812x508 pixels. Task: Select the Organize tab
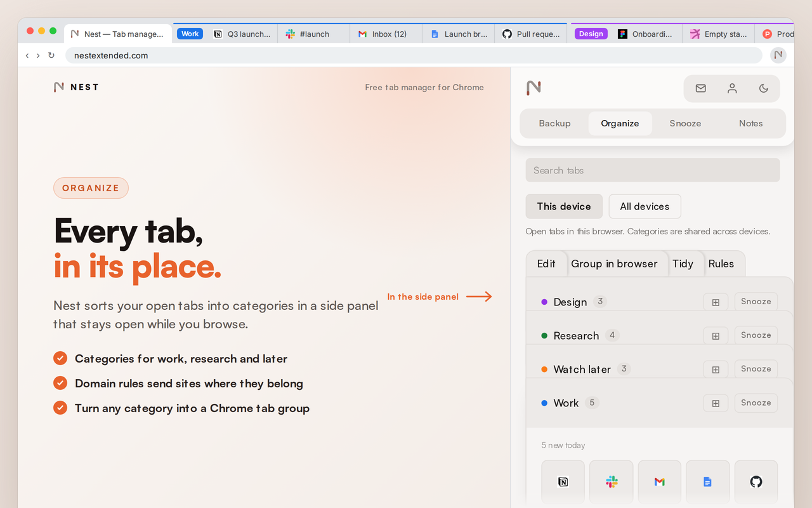click(x=620, y=123)
